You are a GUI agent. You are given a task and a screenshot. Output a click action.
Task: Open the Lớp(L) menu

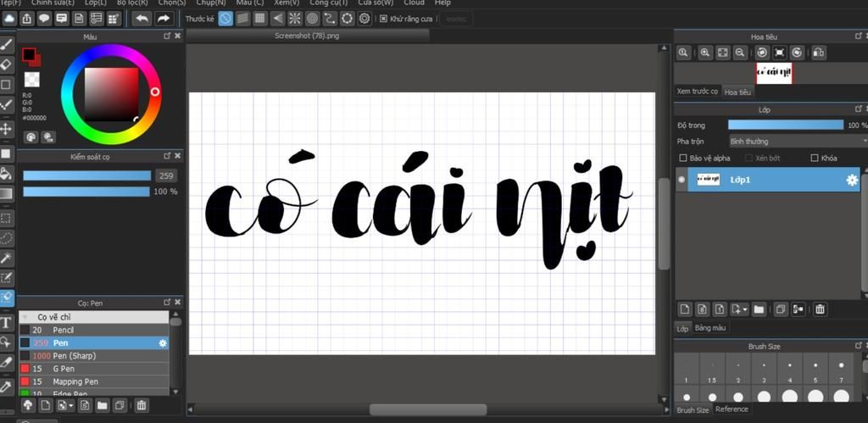pyautogui.click(x=96, y=3)
